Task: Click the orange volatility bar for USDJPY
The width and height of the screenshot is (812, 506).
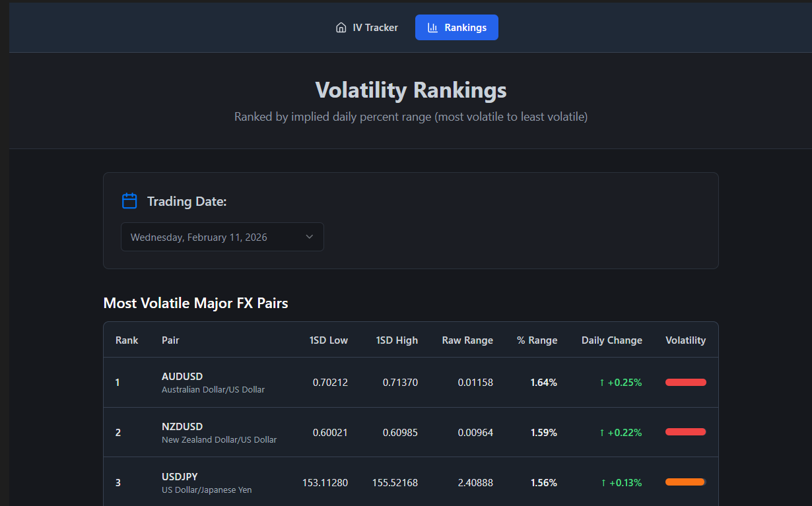Action: tap(685, 482)
